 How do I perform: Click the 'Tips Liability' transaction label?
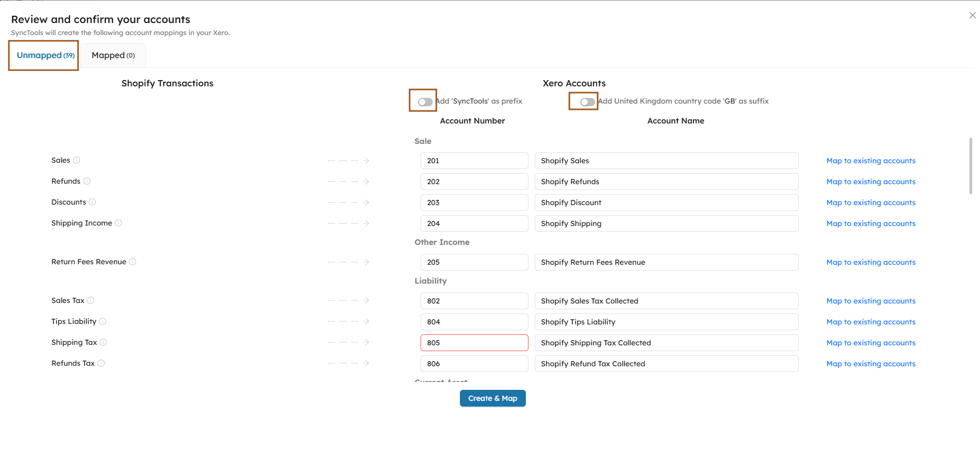[x=74, y=321]
